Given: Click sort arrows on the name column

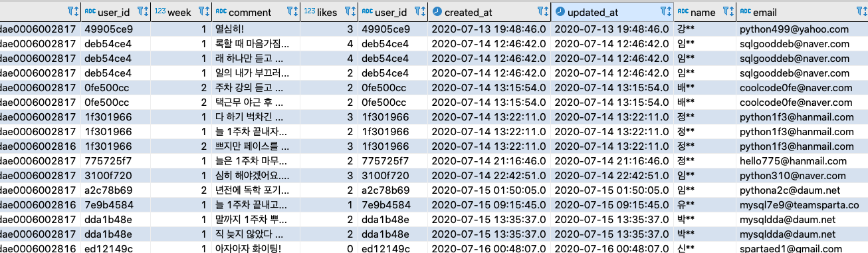Looking at the screenshot, I should pyautogui.click(x=731, y=12).
